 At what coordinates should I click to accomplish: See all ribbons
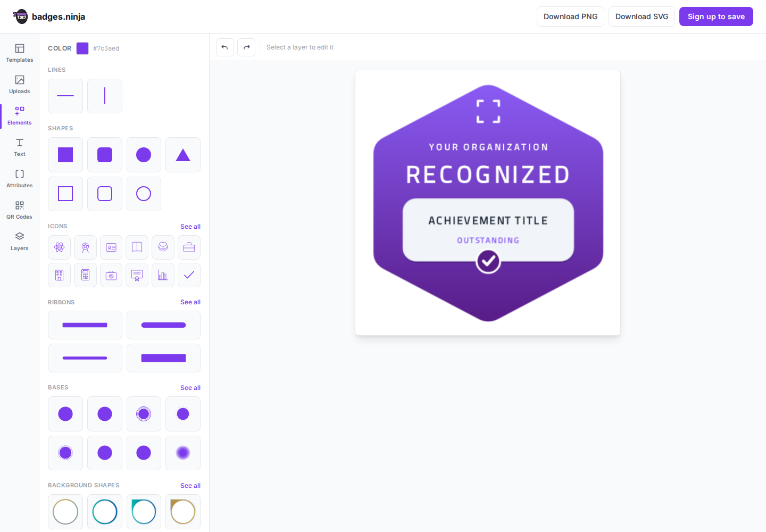[x=190, y=302]
